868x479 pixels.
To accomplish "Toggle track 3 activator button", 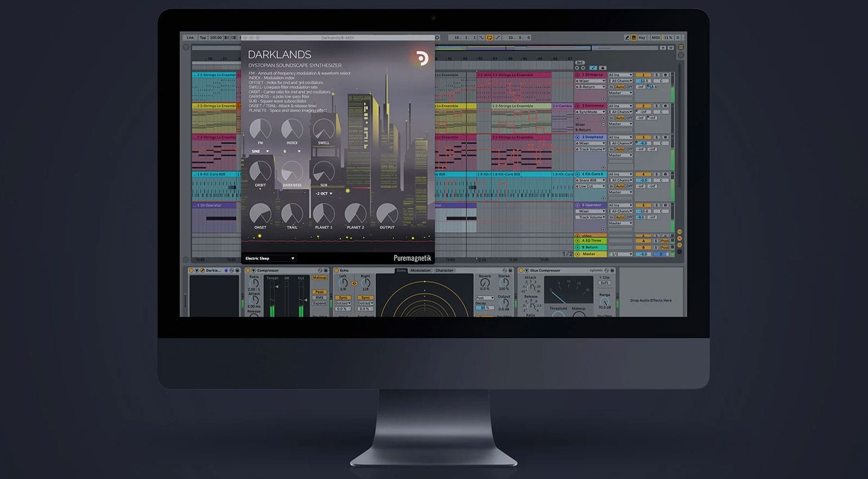I will [643, 137].
